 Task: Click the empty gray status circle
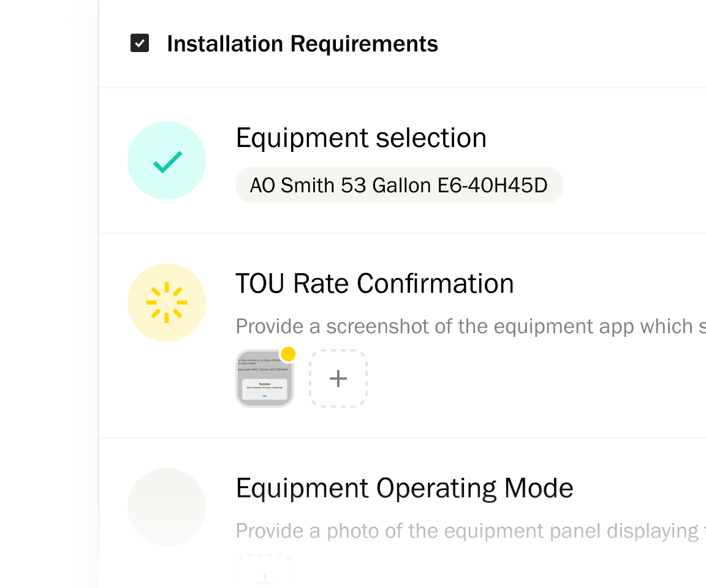[166, 507]
